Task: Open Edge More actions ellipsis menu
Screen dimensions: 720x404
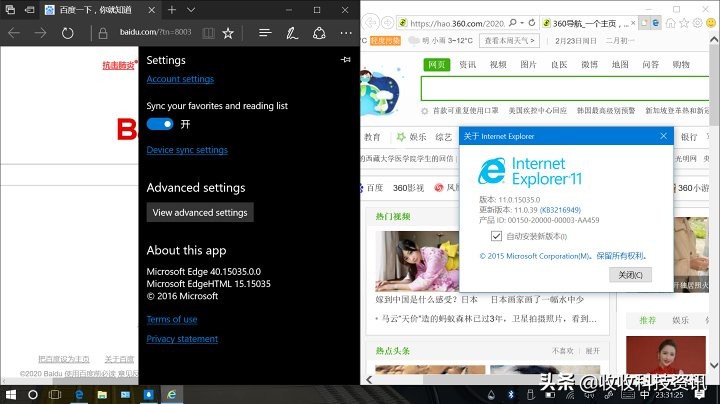Action: click(x=346, y=33)
